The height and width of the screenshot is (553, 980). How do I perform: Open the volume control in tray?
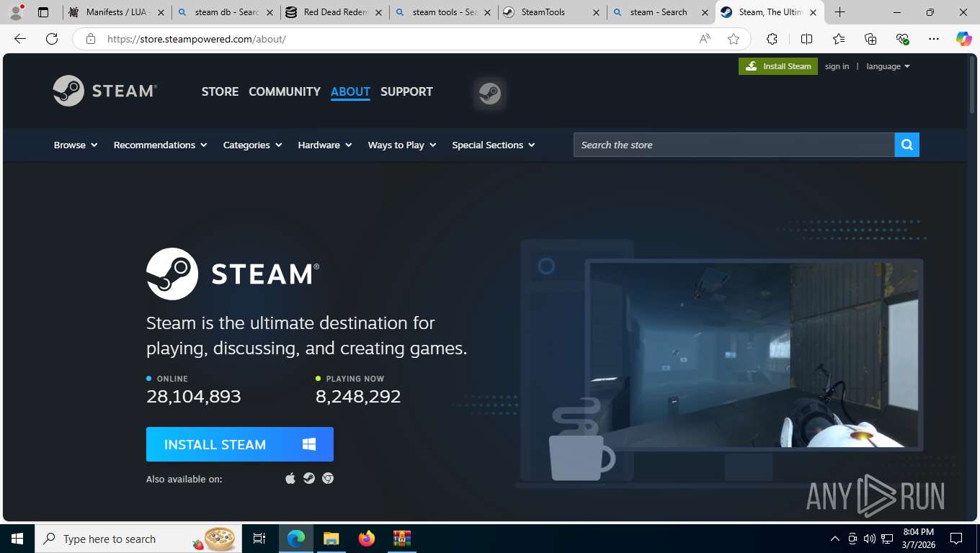(869, 539)
